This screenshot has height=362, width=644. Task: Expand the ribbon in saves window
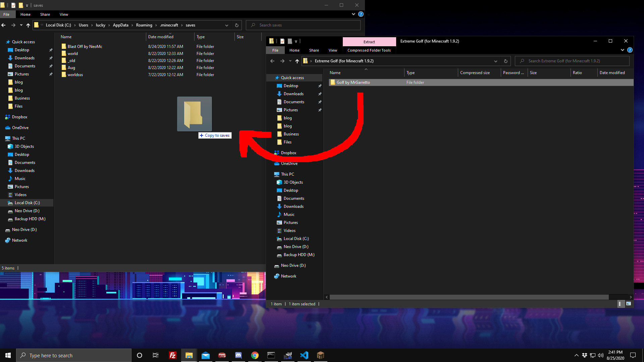pyautogui.click(x=354, y=14)
